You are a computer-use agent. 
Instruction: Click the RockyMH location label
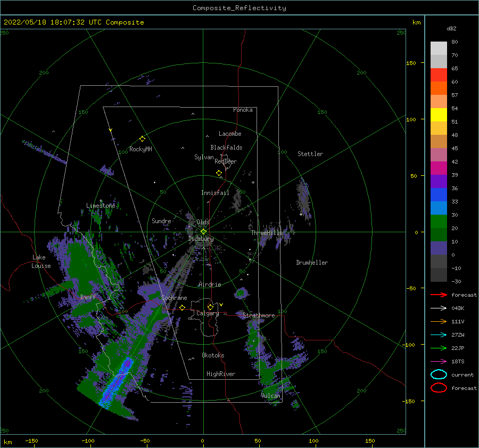point(141,149)
